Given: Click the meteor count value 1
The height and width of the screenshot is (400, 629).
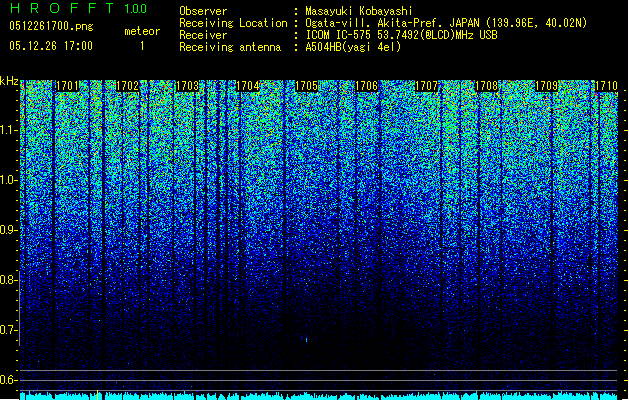Looking at the screenshot, I should click(142, 46).
